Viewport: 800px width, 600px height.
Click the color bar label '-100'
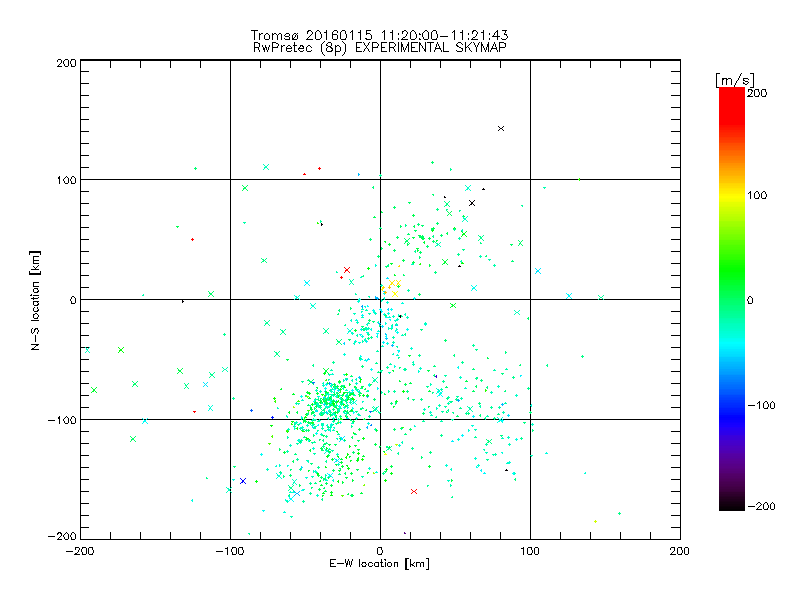[x=761, y=406]
